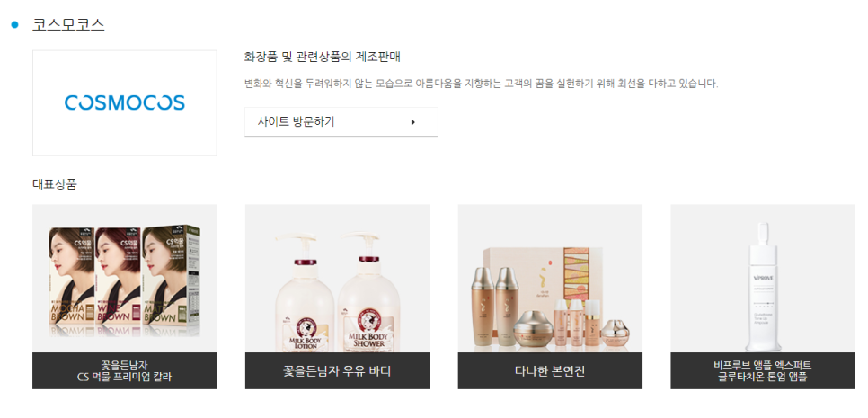The height and width of the screenshot is (418, 868).
Task: Click the company description paragraph text
Action: click(x=481, y=84)
